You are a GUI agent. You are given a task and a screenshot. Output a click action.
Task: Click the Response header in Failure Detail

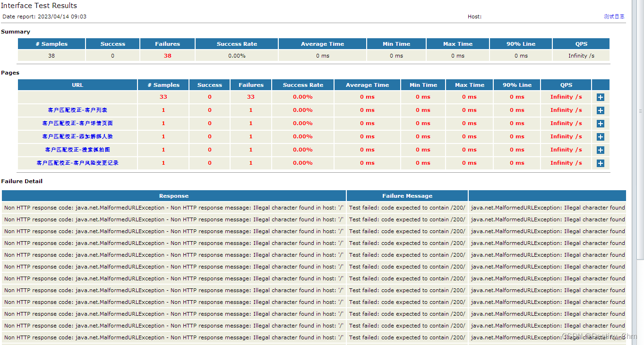coord(174,196)
